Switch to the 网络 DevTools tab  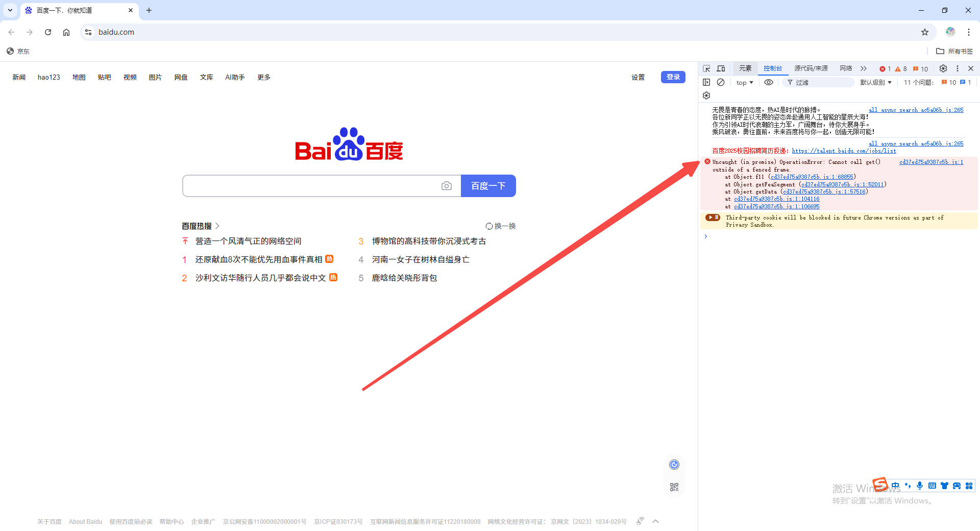point(846,68)
